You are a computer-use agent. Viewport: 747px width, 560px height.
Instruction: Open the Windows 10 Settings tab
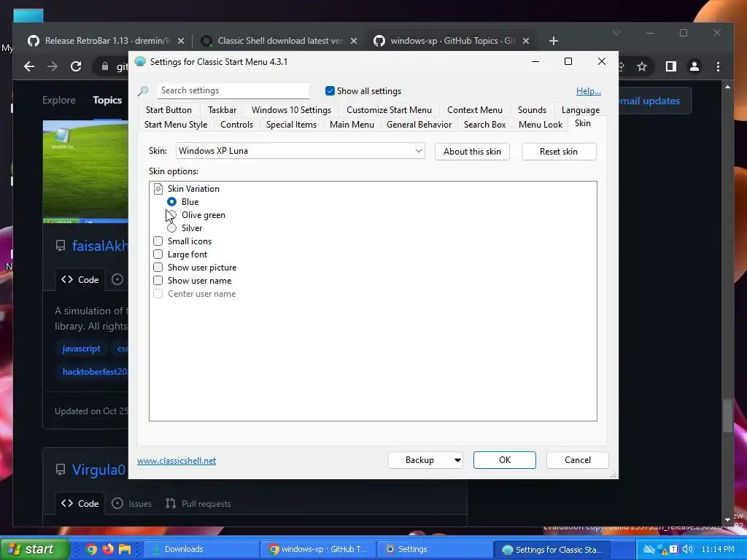click(291, 110)
